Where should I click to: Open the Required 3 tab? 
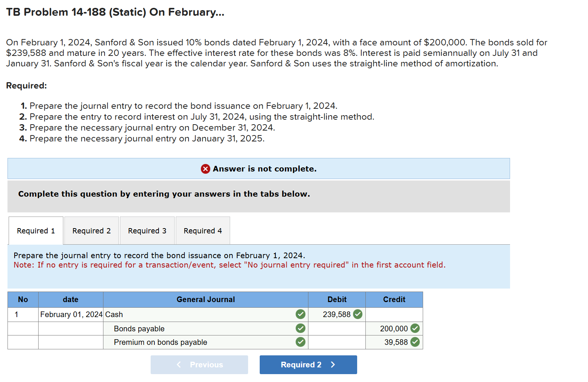(x=147, y=230)
